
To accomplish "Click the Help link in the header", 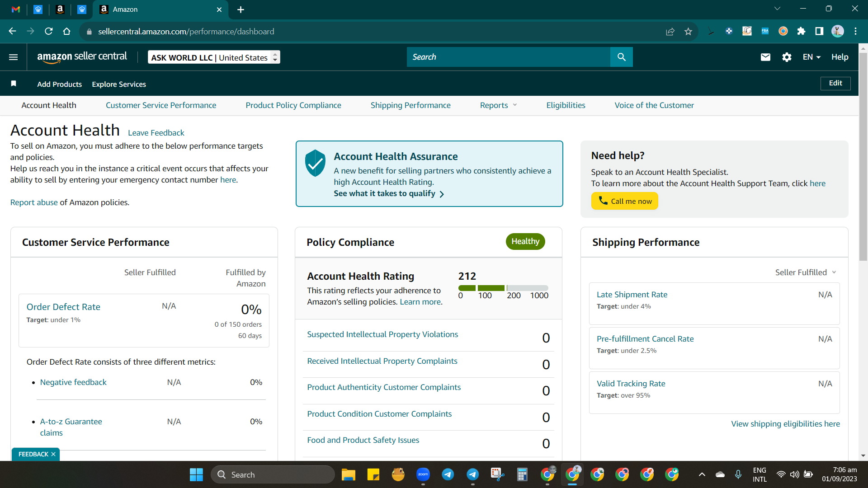I will (840, 57).
